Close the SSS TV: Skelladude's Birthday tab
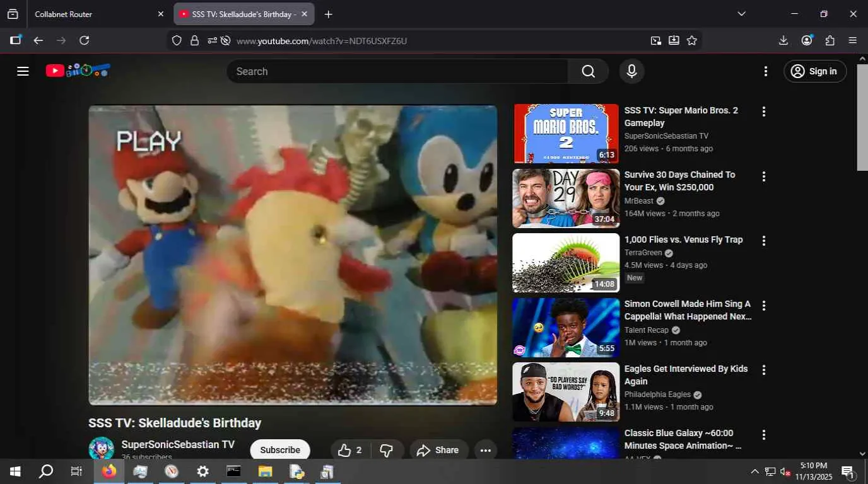The width and height of the screenshot is (868, 484). 304,14
